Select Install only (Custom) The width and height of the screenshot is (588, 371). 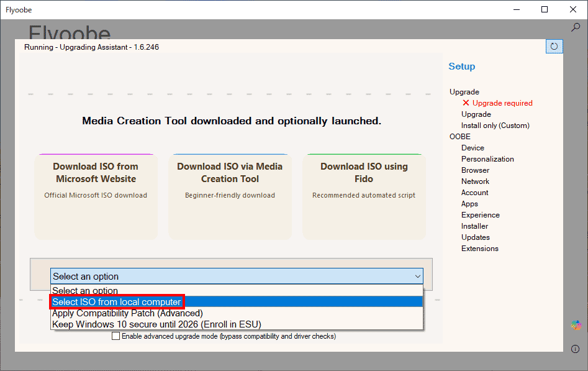click(x=495, y=126)
